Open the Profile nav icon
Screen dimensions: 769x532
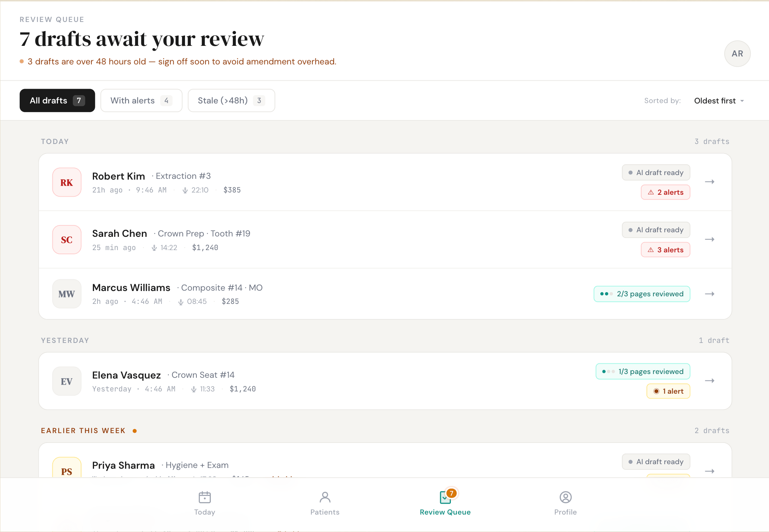(565, 497)
